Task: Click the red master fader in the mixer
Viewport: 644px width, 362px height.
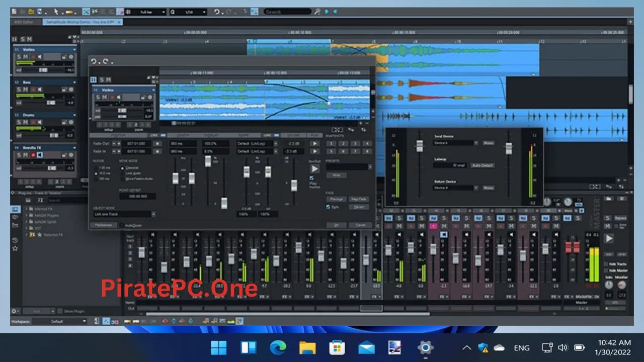Action: (572, 247)
